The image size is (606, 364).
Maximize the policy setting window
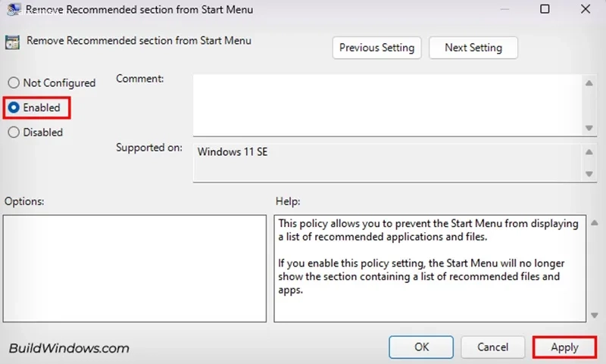(x=545, y=10)
